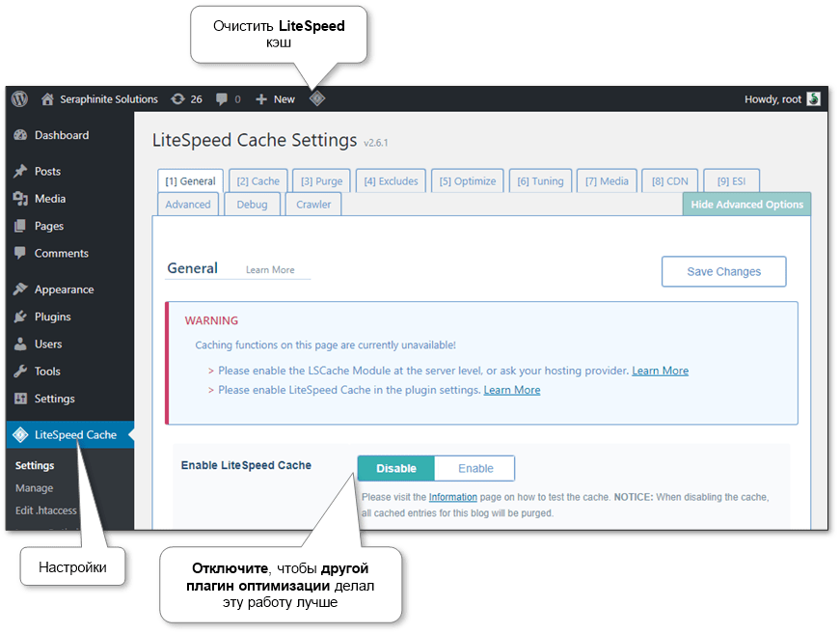Switch to the [9] ESI tab

(731, 181)
